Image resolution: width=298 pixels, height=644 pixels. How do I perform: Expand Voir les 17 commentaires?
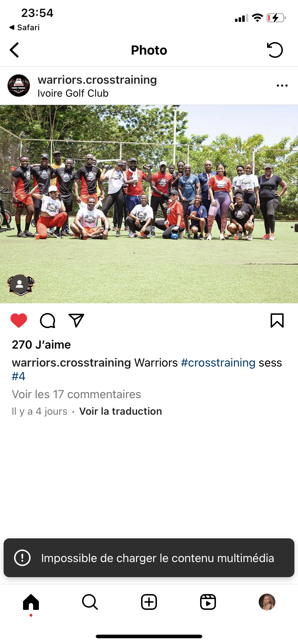click(x=76, y=394)
